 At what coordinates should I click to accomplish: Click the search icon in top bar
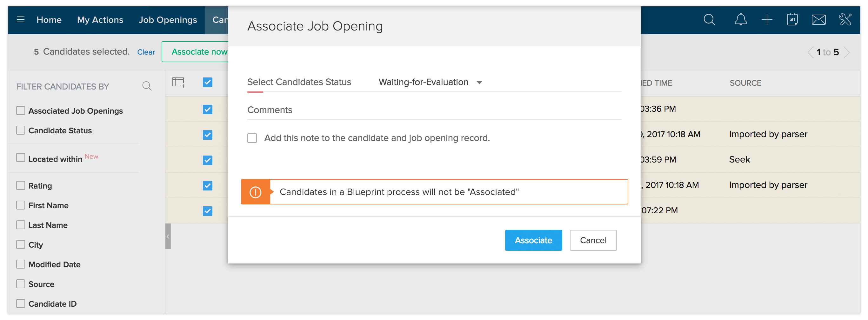[x=709, y=20]
